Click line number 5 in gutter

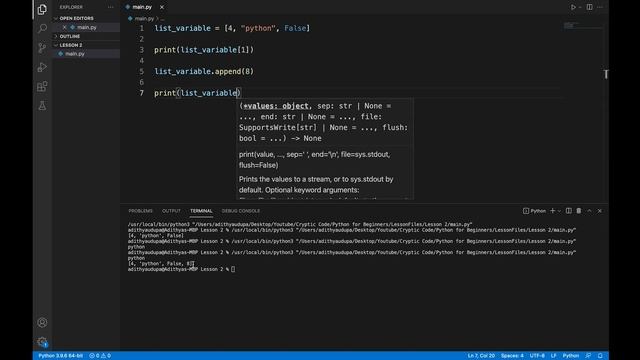click(x=141, y=71)
